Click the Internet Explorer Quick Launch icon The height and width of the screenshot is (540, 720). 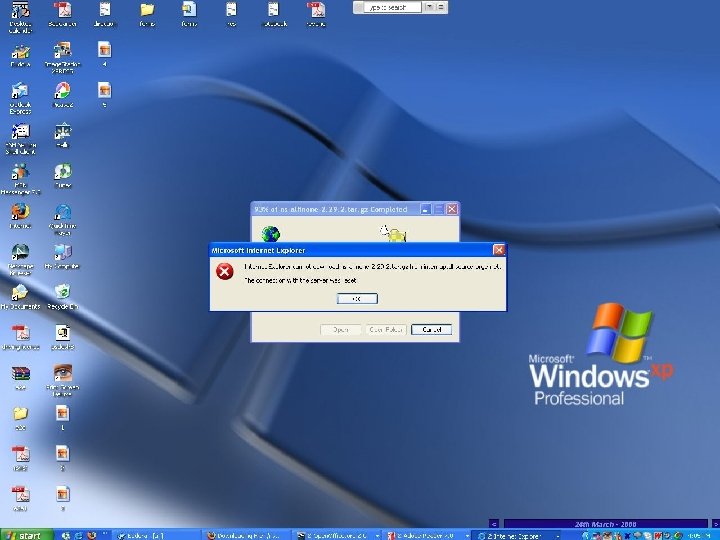coord(79,535)
